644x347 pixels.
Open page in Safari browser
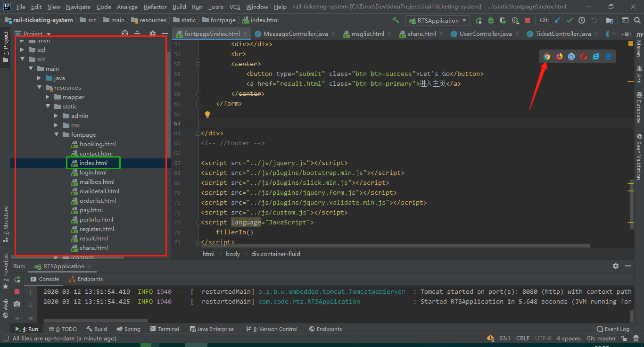pos(571,56)
